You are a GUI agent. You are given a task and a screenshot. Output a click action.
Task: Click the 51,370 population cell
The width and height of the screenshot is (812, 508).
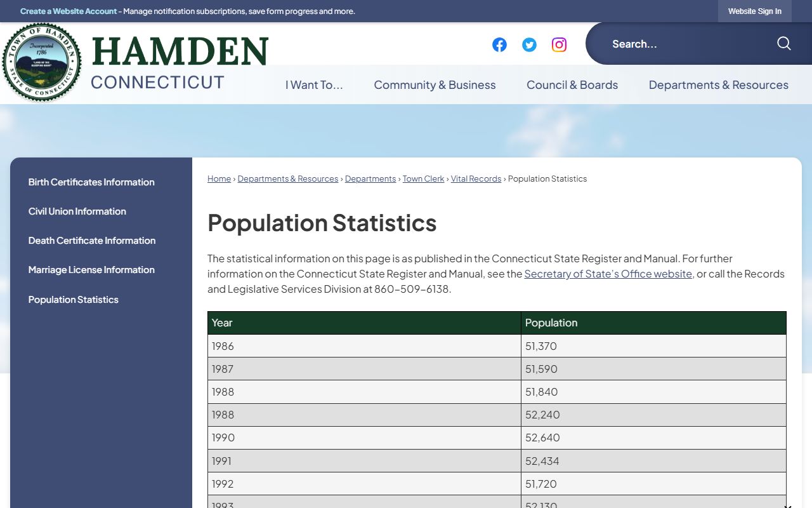pos(653,346)
